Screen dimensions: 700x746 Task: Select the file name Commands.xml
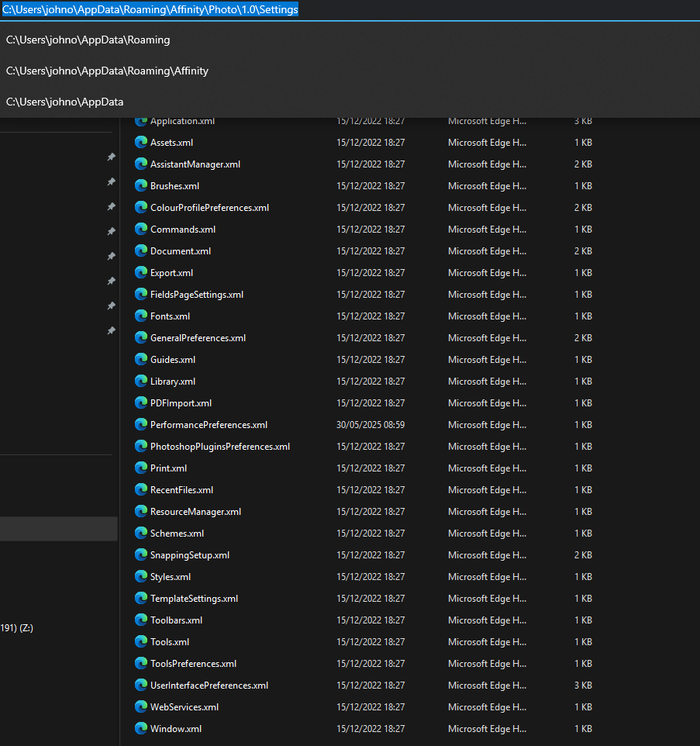[183, 230]
